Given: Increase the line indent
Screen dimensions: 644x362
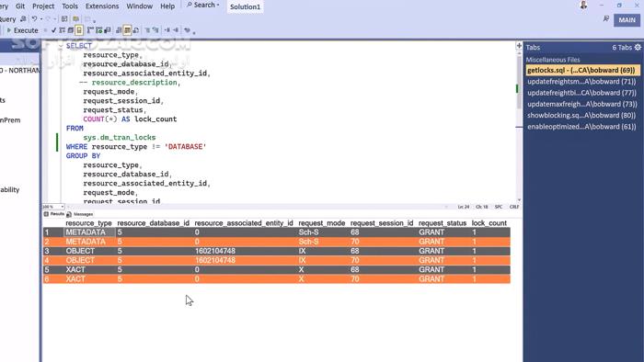Looking at the screenshot, I should 176,30.
